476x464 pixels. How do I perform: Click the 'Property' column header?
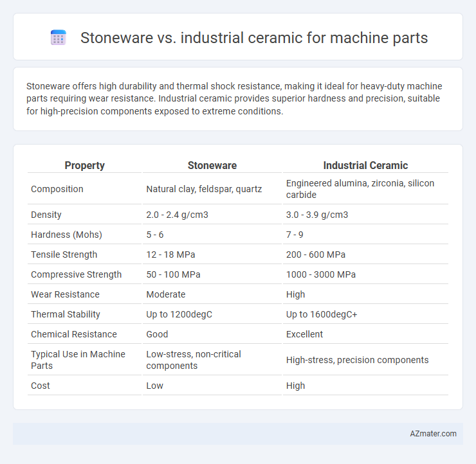(84, 165)
